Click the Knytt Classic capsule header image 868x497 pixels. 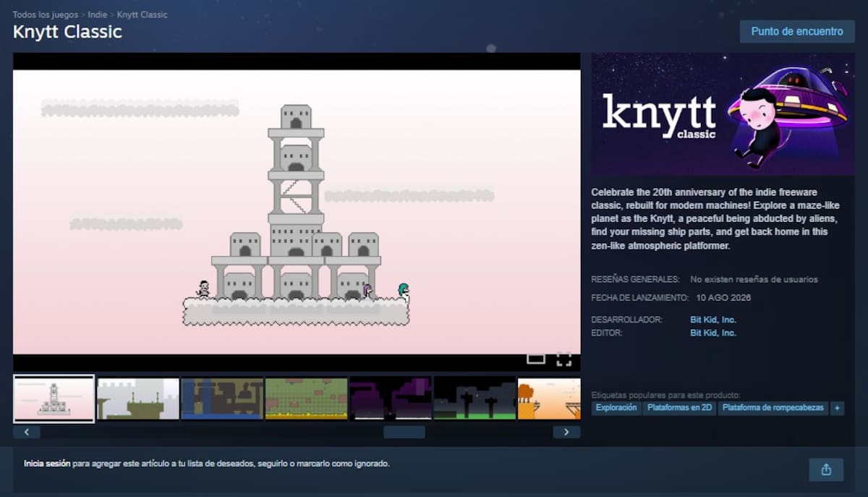tap(723, 114)
